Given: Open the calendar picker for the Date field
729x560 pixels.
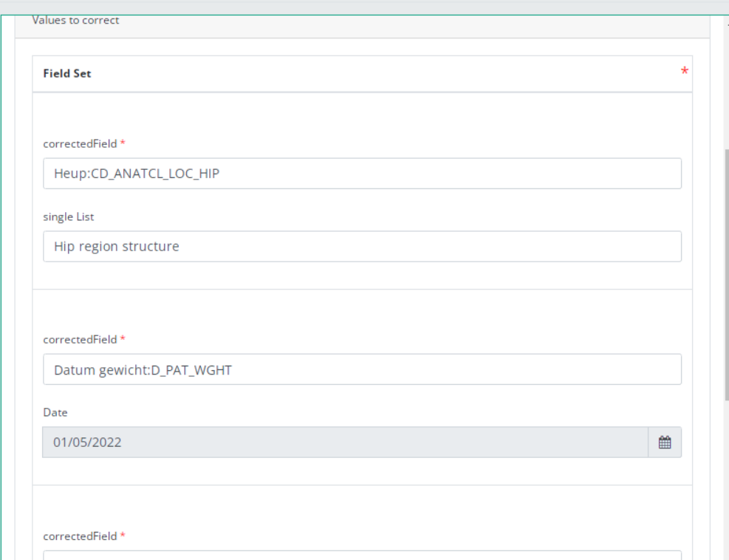Looking at the screenshot, I should coord(665,443).
